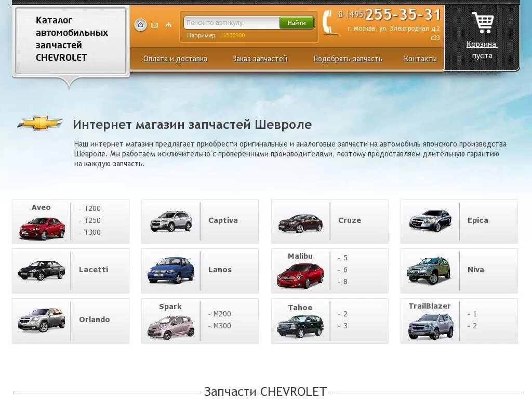This screenshot has height=399, width=532.
Task: Select the pink Spark car image
Action: pos(171,327)
